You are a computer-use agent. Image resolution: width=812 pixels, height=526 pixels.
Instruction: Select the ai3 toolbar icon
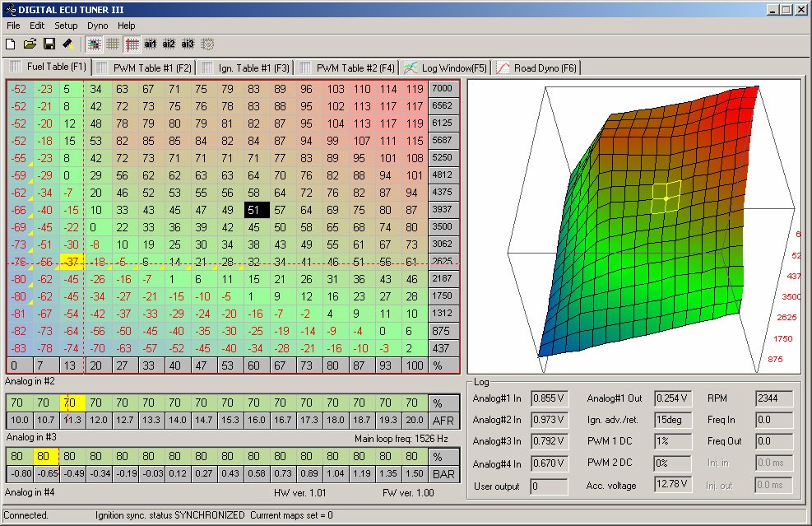point(188,44)
